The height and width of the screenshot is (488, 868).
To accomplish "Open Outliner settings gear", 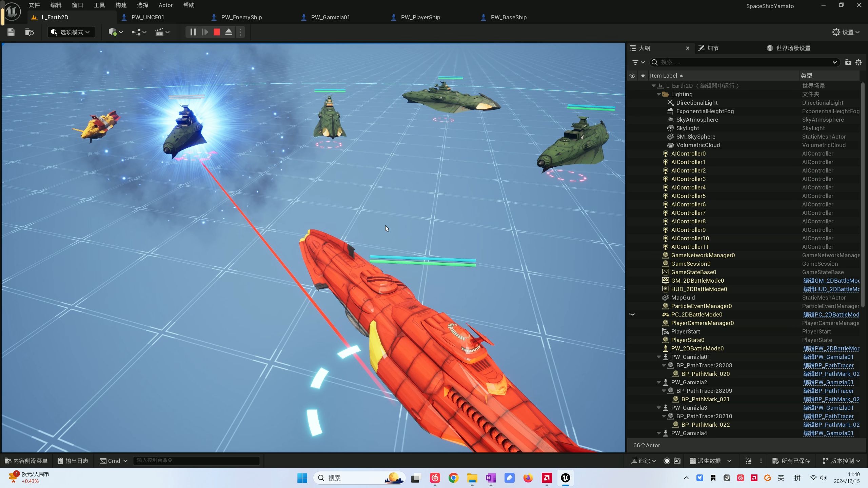I will click(x=859, y=62).
